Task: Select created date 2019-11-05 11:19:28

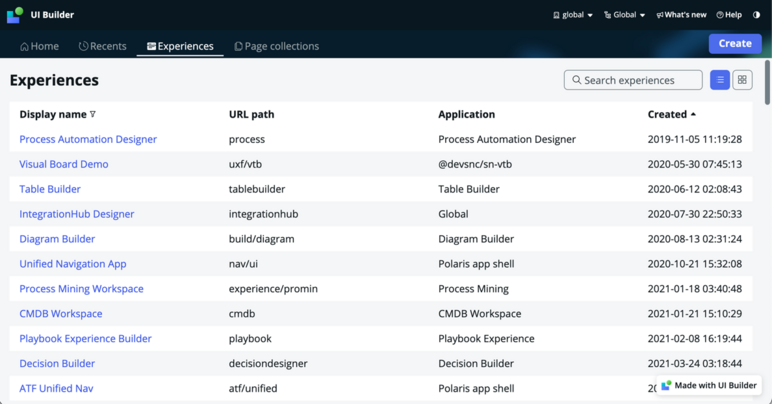Action: (695, 139)
